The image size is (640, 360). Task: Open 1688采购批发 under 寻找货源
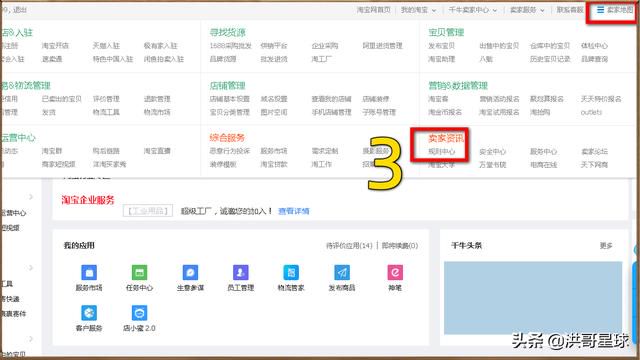click(231, 46)
